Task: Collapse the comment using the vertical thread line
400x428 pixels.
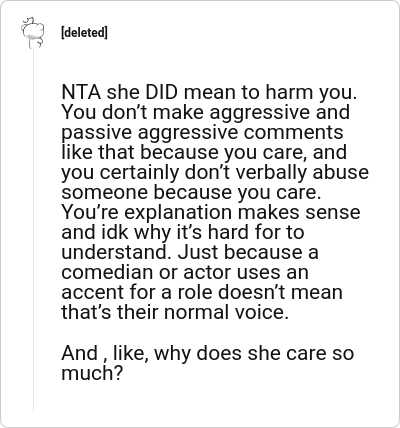Action: [x=33, y=230]
